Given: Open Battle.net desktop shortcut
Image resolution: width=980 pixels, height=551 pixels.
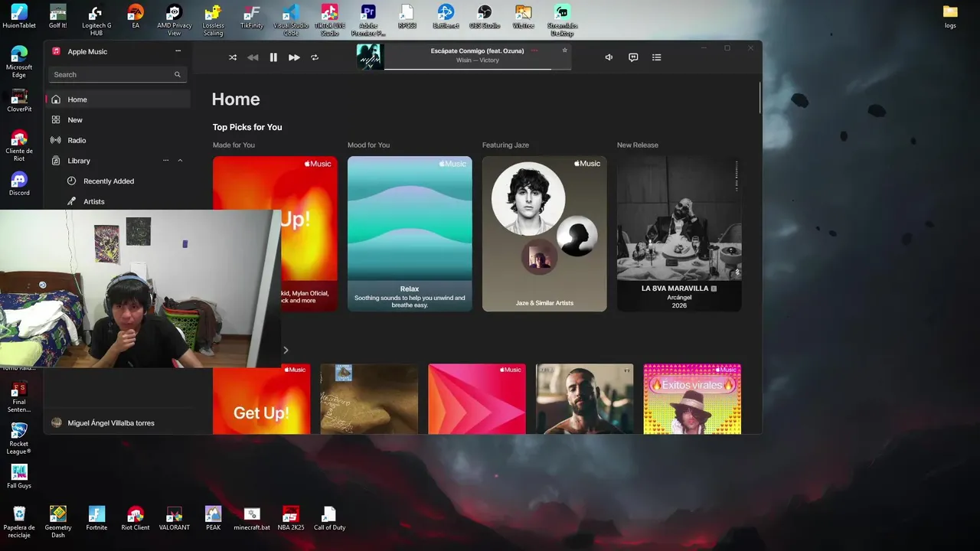Looking at the screenshot, I should pyautogui.click(x=446, y=16).
